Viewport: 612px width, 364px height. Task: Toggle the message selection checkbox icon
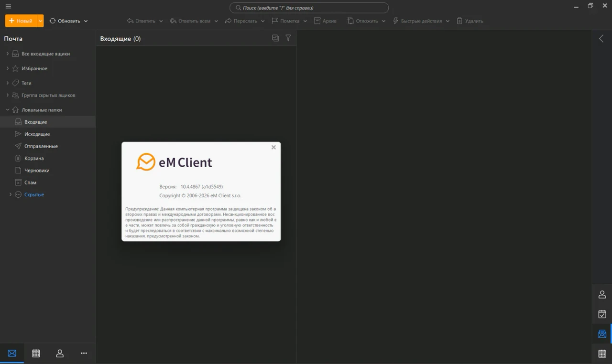(275, 38)
